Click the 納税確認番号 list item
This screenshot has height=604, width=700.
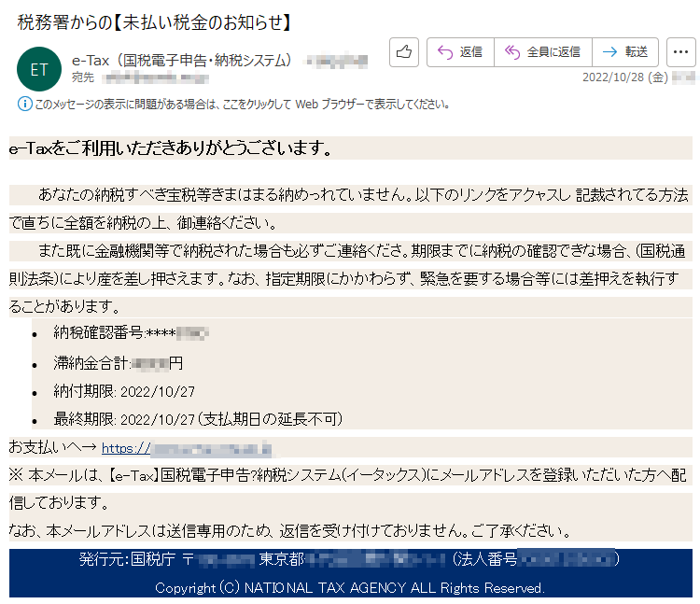(131, 332)
